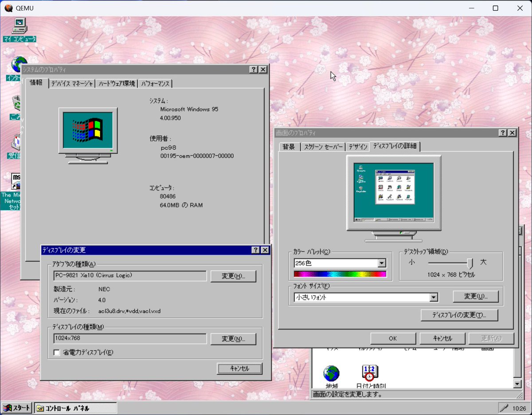Image resolution: width=532 pixels, height=415 pixels.
Task: Click the monitor preview in 画面のプロパティ
Action: pos(394,198)
